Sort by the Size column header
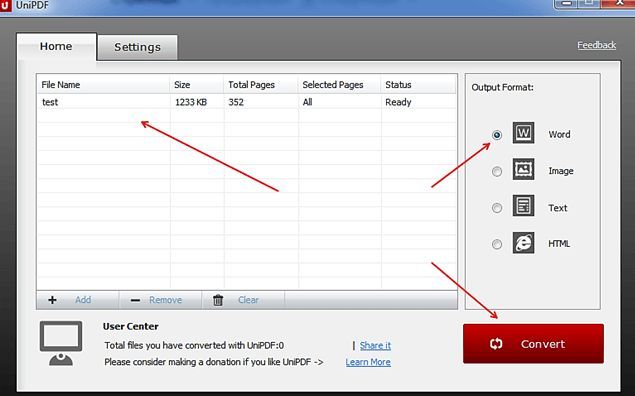The image size is (635, 396). [x=196, y=85]
